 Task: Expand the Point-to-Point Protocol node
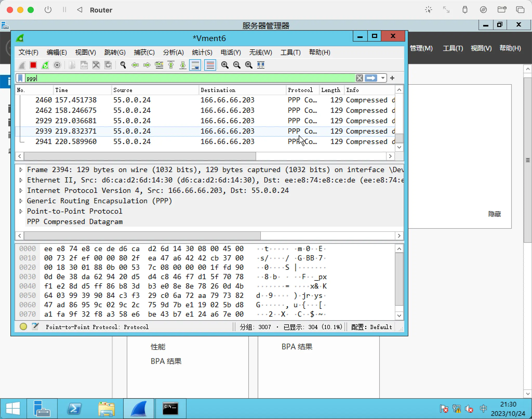[x=21, y=211]
